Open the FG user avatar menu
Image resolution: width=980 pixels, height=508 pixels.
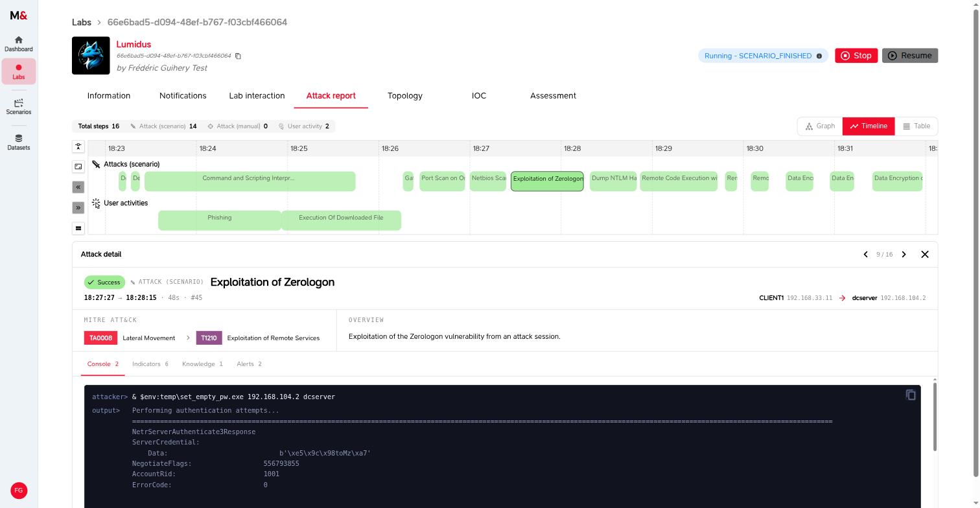[x=19, y=491]
